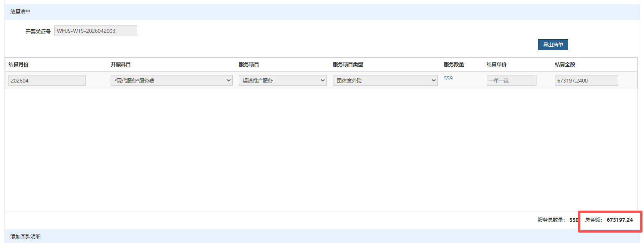
Task: Open the 服务项目类型 dropdown 团体意外险
Action: 385,80
